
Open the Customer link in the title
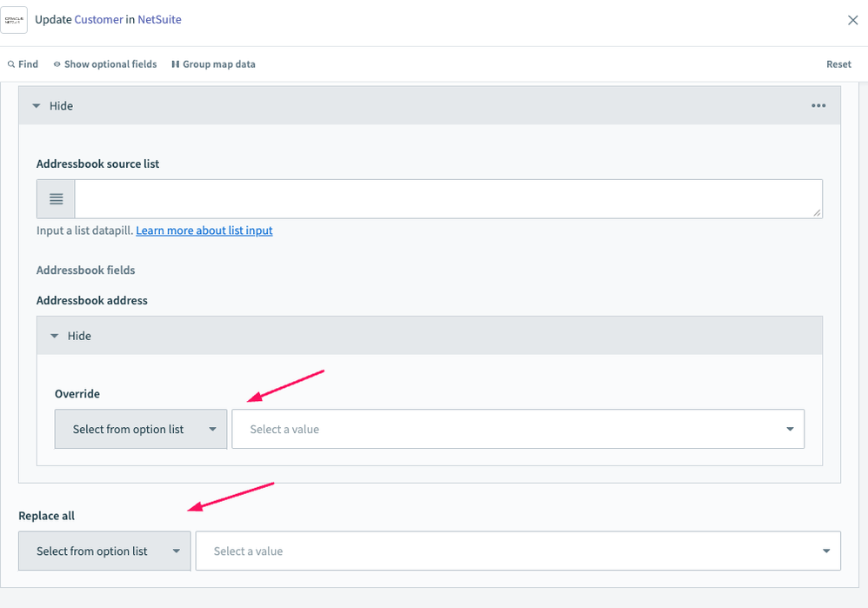98,19
